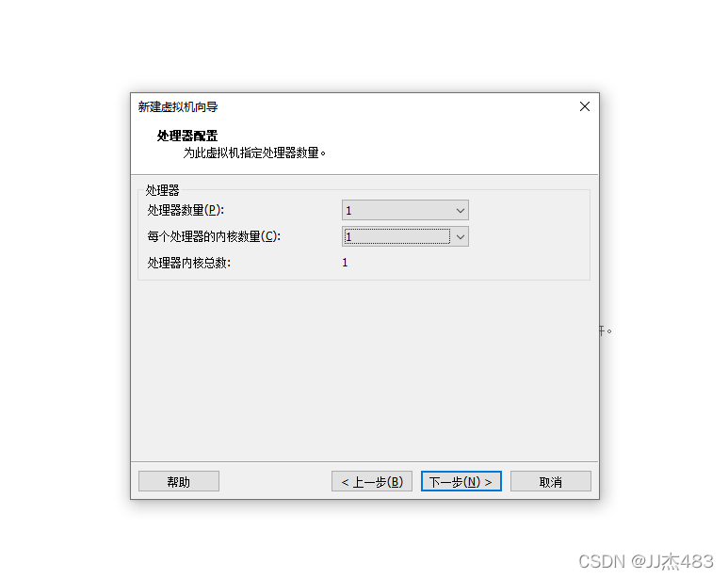The height and width of the screenshot is (579, 728).
Task: Open help via the 帮助 button
Action: tap(179, 482)
